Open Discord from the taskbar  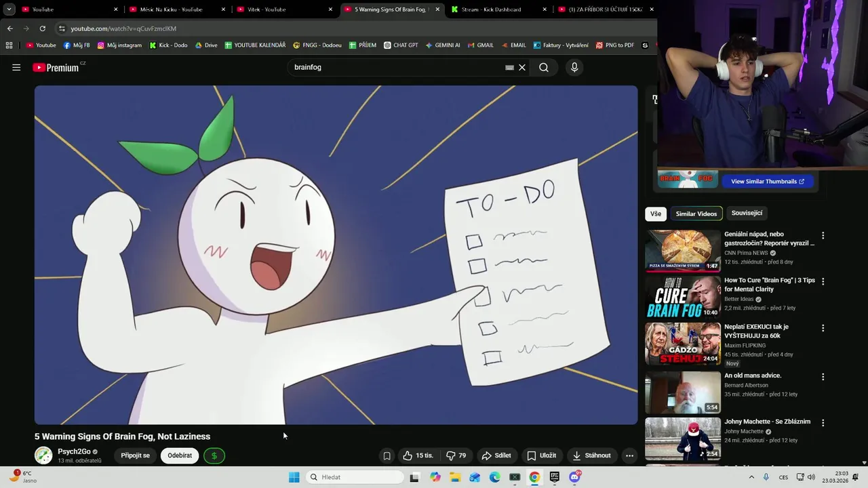[574, 477]
